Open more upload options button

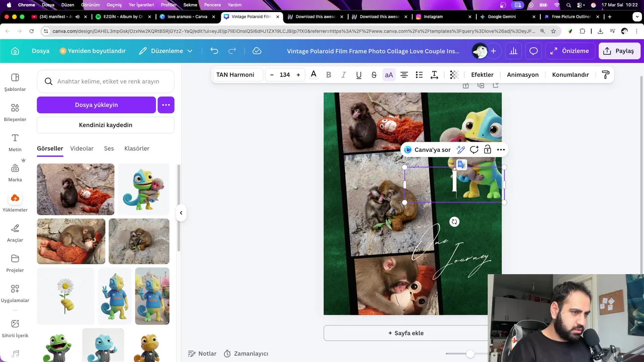click(166, 105)
